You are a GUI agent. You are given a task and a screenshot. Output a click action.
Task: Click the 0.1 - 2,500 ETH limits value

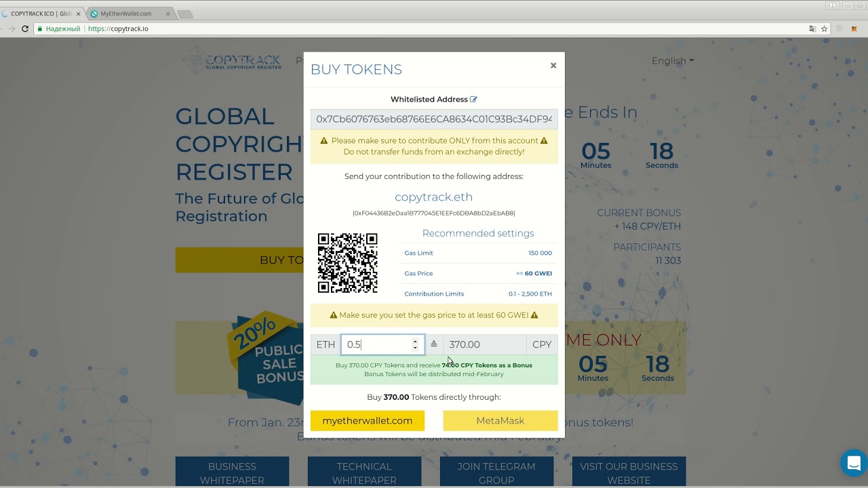tap(530, 294)
